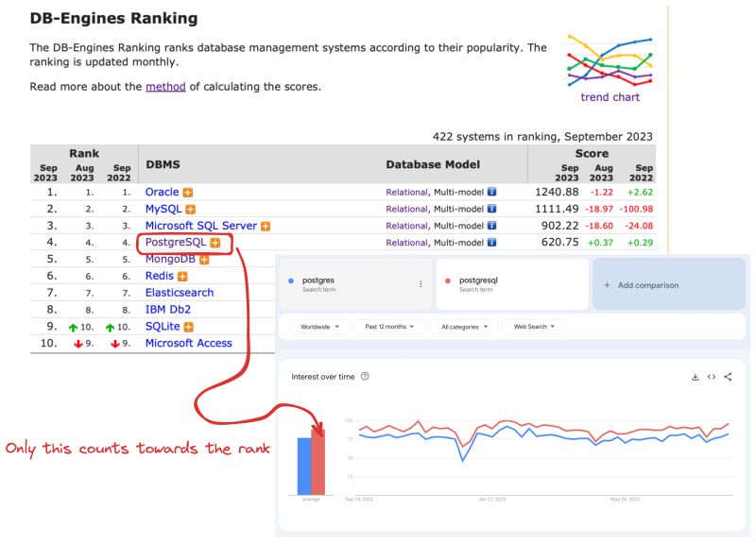Click Relational link in SQL Server row

click(406, 226)
